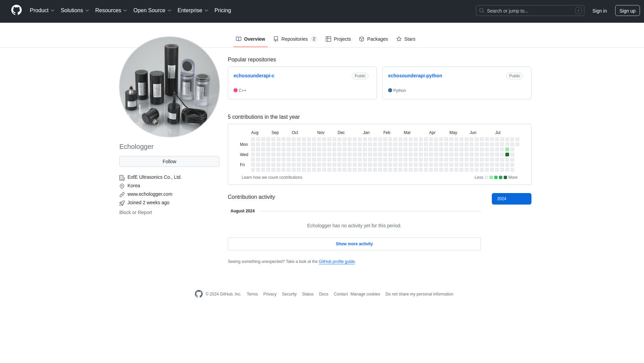The height and width of the screenshot is (363, 644).
Task: Click the Stars star icon
Action: point(399,39)
